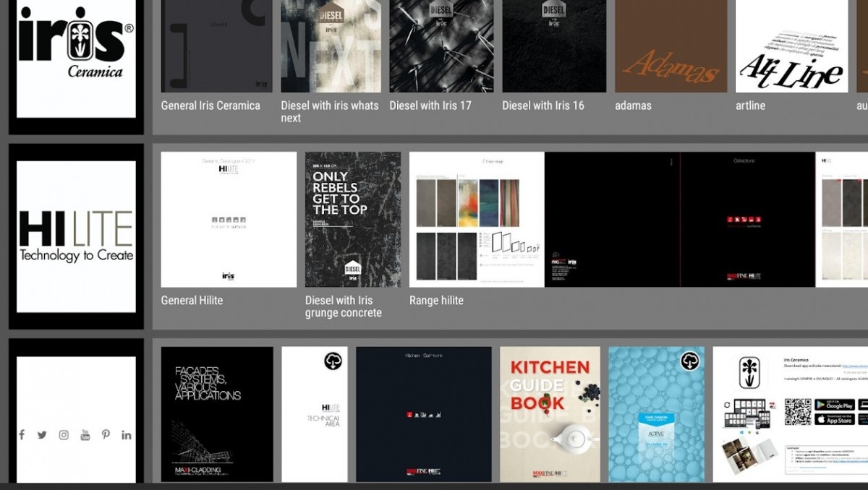Click the Iris Ceramica brand logo
868x490 pixels.
76,42
